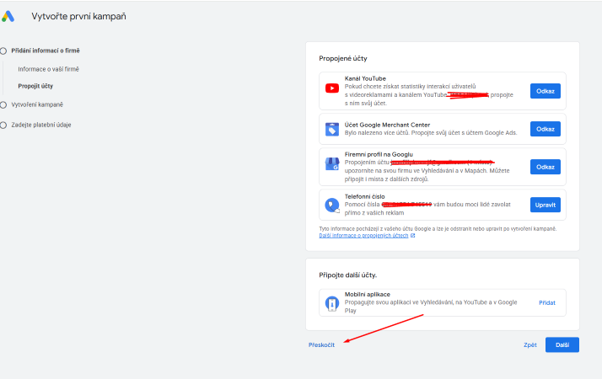The image size is (602, 379).
Task: Click the Propojené účty heading
Action: click(343, 58)
